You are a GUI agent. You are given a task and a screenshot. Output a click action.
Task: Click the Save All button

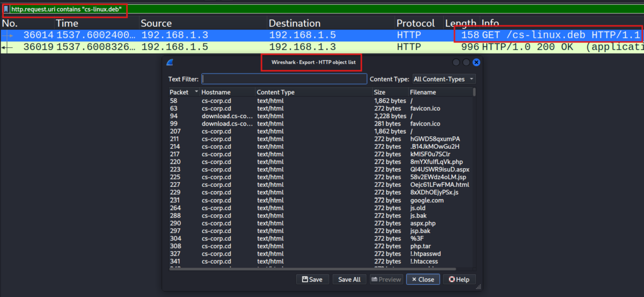pyautogui.click(x=349, y=279)
